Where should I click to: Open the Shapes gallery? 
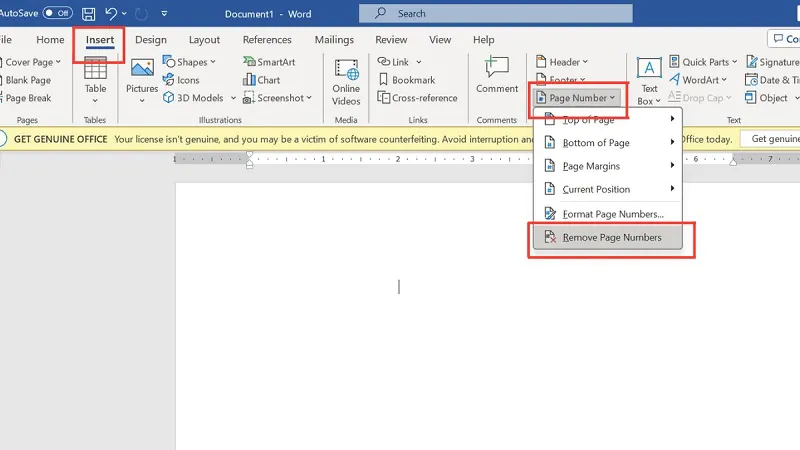(x=189, y=62)
